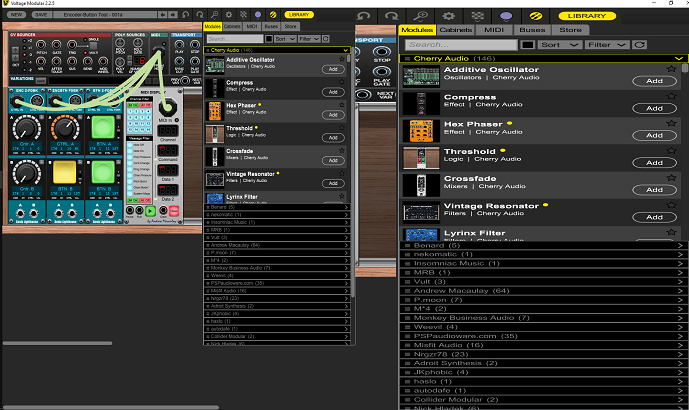Click the gear icon in the small window toolbar
689x410 pixels.
228,15
